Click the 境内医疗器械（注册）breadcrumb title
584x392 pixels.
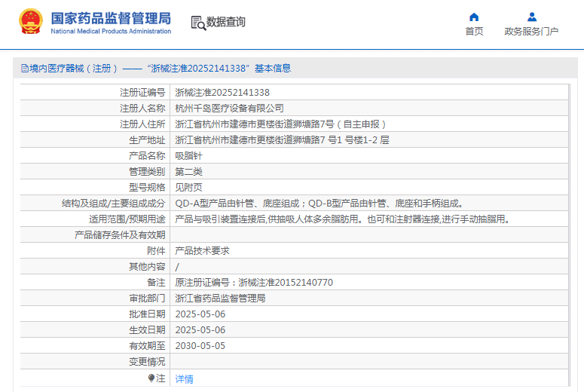73,68
